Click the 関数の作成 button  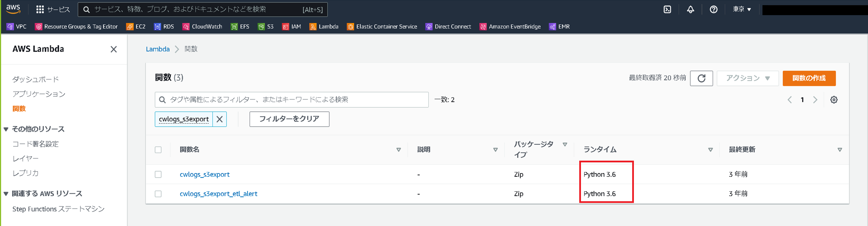(809, 78)
